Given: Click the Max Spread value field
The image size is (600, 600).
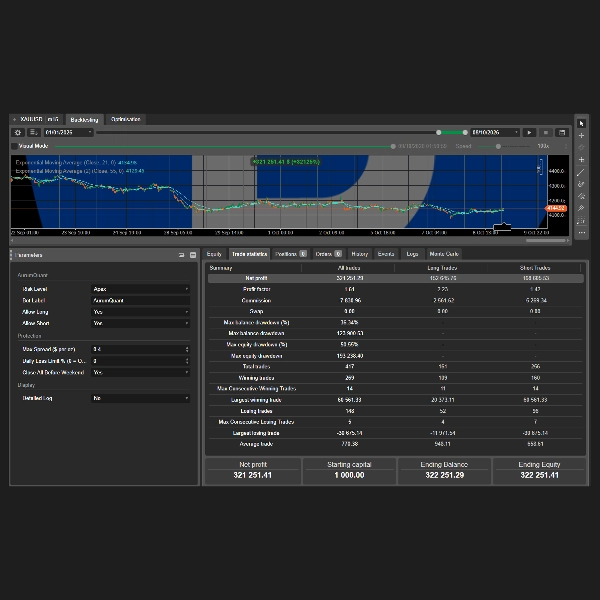Looking at the screenshot, I should (138, 349).
